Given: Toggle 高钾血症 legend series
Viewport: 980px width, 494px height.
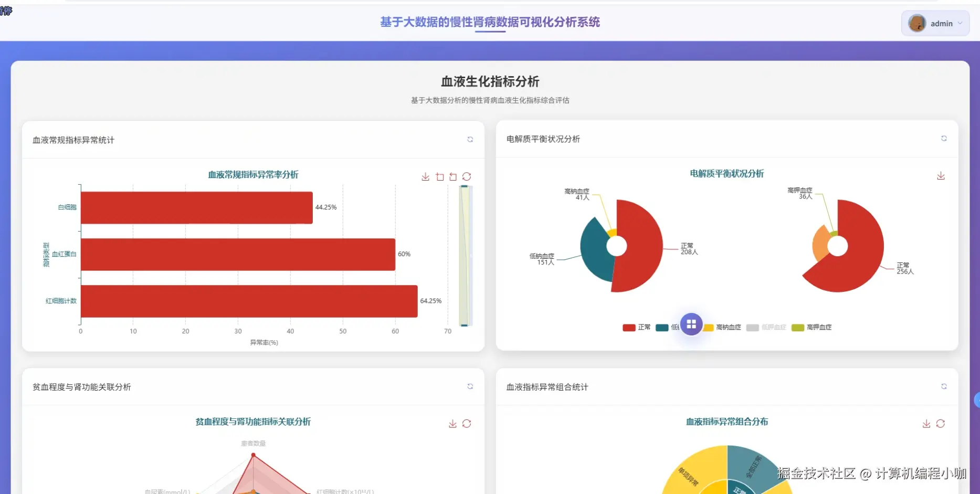Looking at the screenshot, I should tap(812, 328).
